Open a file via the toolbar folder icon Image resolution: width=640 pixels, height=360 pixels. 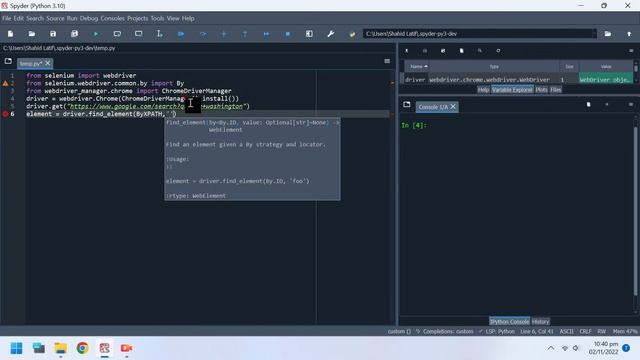(32, 34)
